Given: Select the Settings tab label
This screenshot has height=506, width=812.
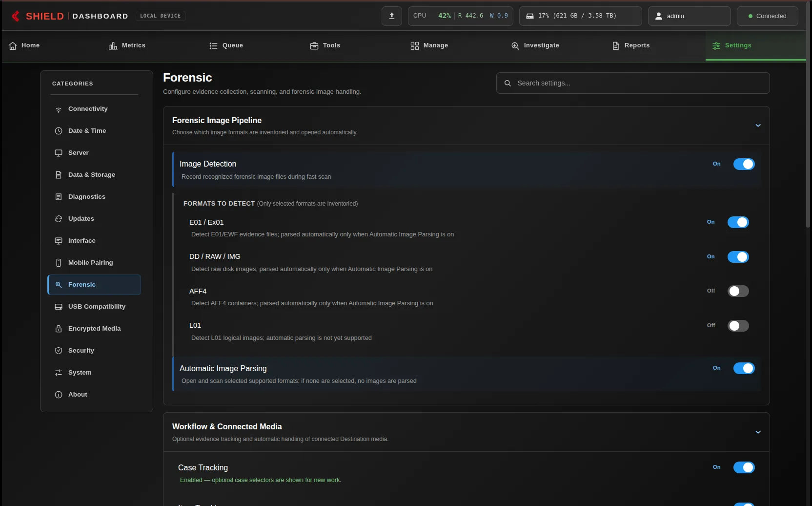Looking at the screenshot, I should [x=738, y=45].
